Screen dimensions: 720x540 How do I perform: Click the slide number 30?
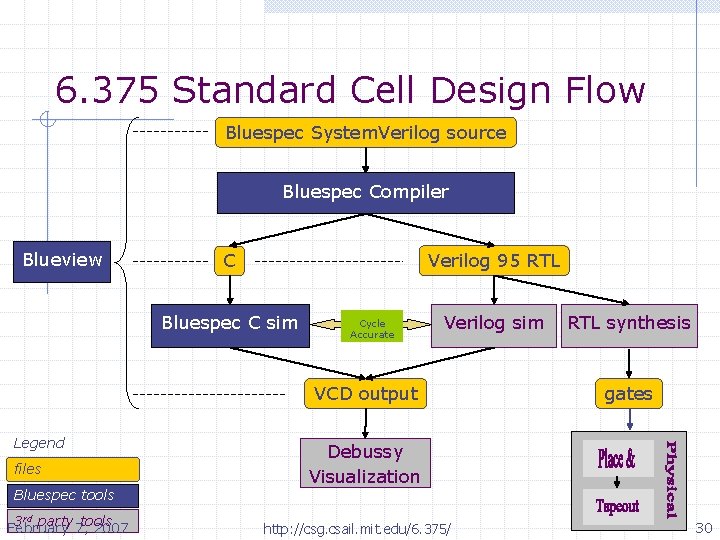click(x=703, y=528)
